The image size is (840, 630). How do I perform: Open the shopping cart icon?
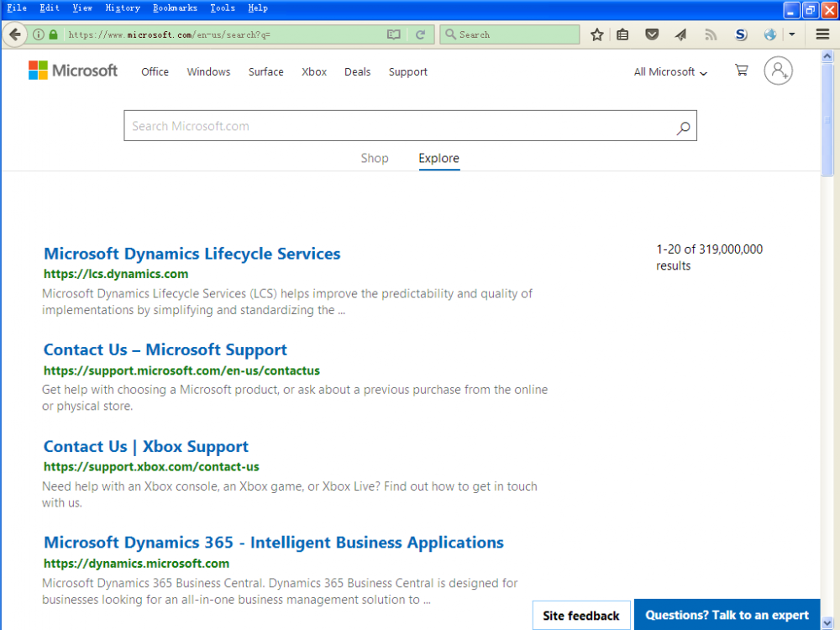(741, 71)
